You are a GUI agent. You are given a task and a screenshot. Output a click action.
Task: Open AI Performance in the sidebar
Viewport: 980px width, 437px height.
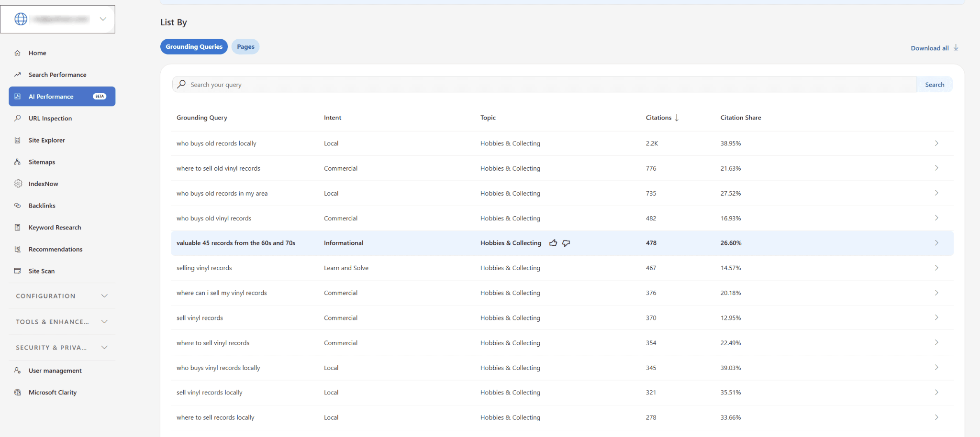tap(62, 97)
